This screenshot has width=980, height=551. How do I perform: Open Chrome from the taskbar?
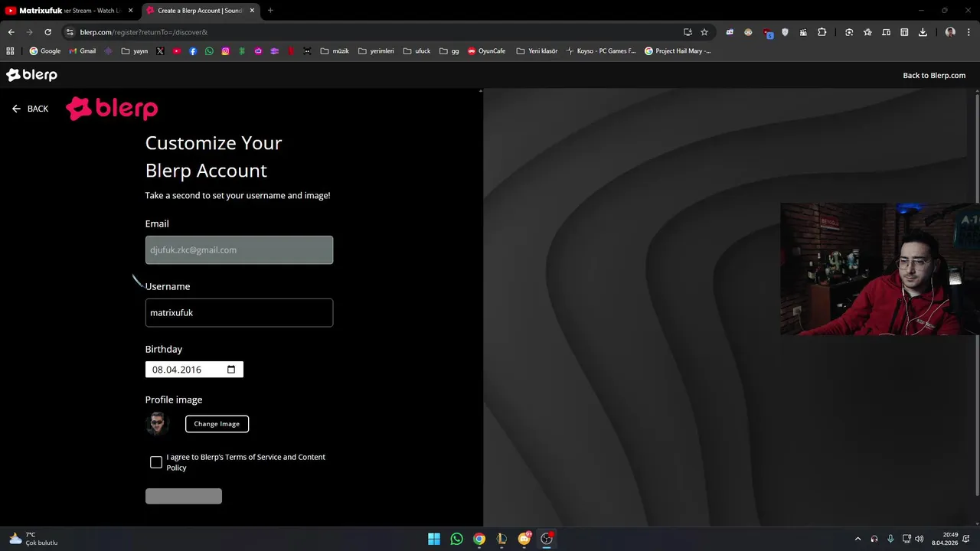[x=479, y=539]
